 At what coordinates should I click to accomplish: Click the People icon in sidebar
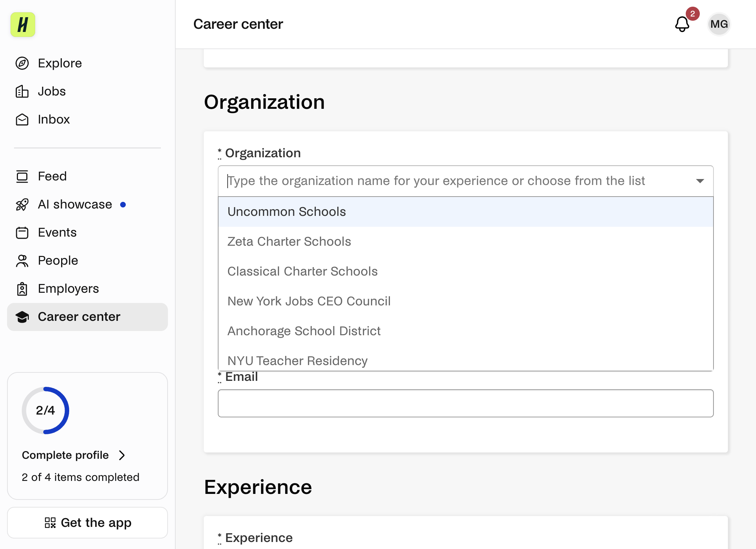click(x=22, y=260)
